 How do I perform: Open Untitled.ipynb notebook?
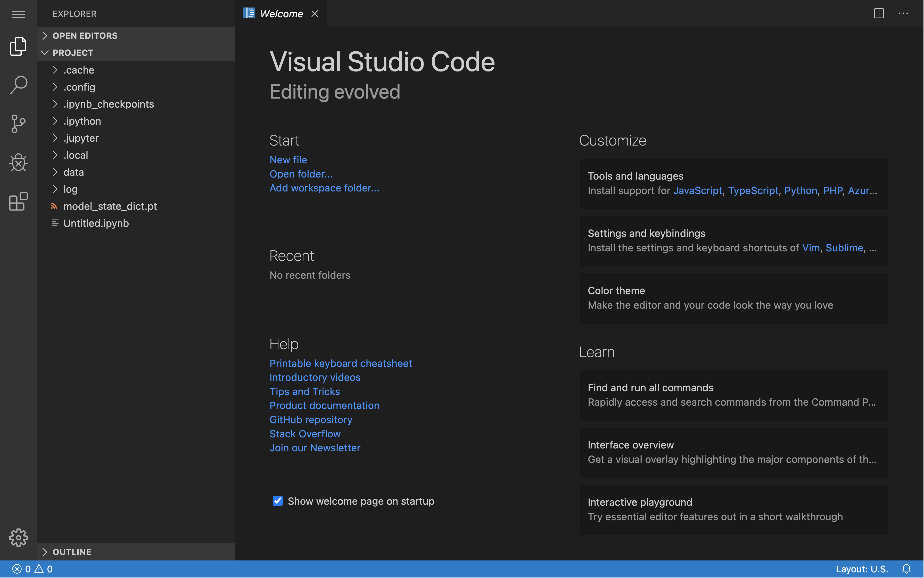pyautogui.click(x=136, y=223)
